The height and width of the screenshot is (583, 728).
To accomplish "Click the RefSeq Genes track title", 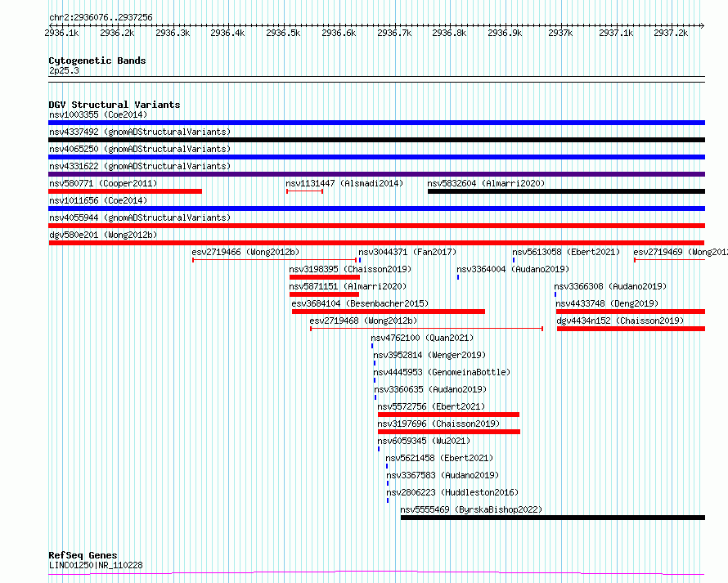I will click(83, 555).
